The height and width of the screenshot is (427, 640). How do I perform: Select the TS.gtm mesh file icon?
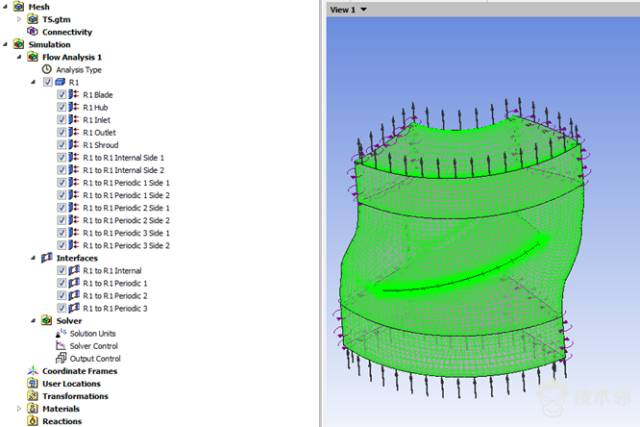tap(33, 19)
